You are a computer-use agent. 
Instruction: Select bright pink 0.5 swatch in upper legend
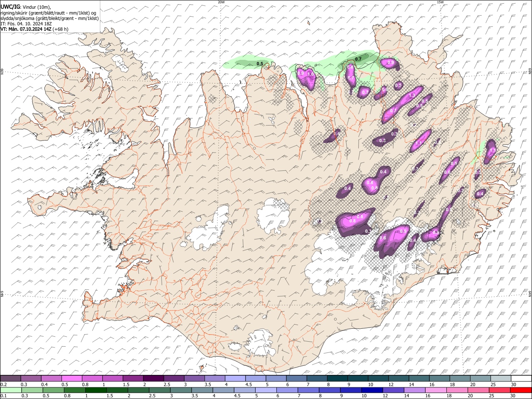pyautogui.click(x=71, y=378)
